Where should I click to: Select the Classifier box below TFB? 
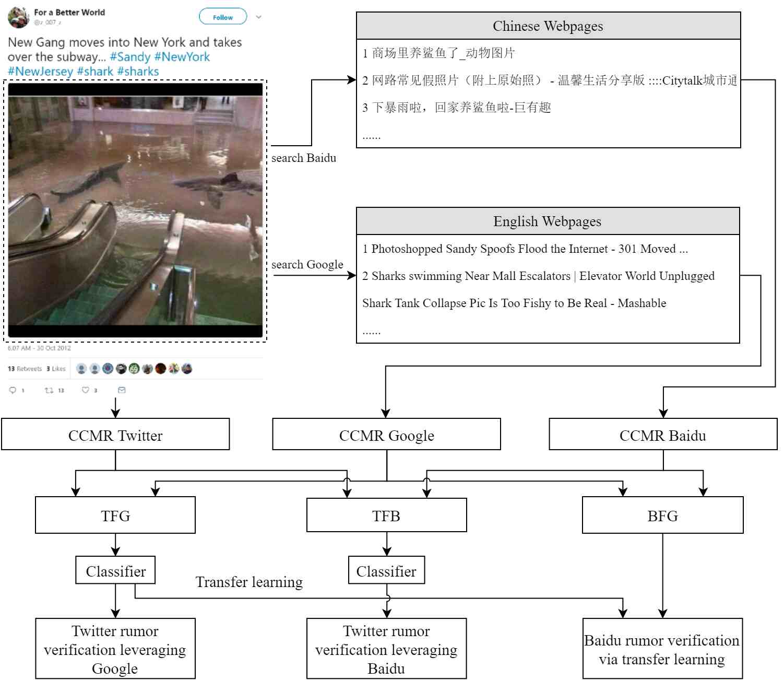386,570
